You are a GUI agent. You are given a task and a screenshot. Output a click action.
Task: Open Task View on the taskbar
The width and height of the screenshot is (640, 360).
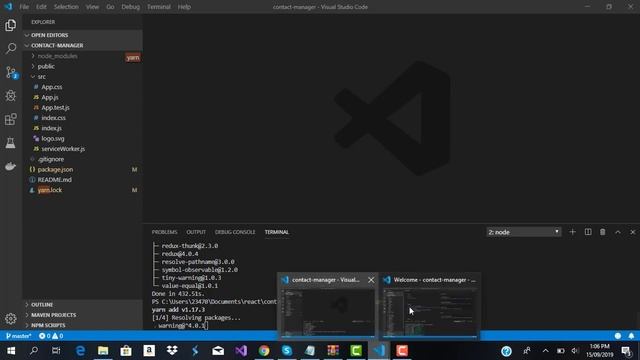tap(56, 351)
